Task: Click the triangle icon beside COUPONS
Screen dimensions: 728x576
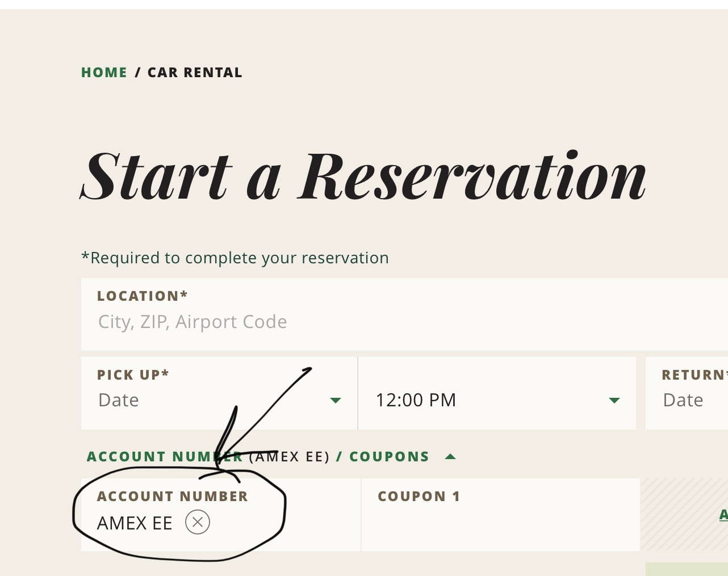Action: point(450,457)
